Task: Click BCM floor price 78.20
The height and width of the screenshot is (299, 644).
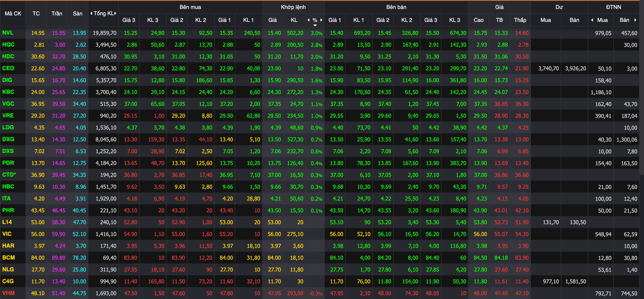Action: click(x=79, y=258)
